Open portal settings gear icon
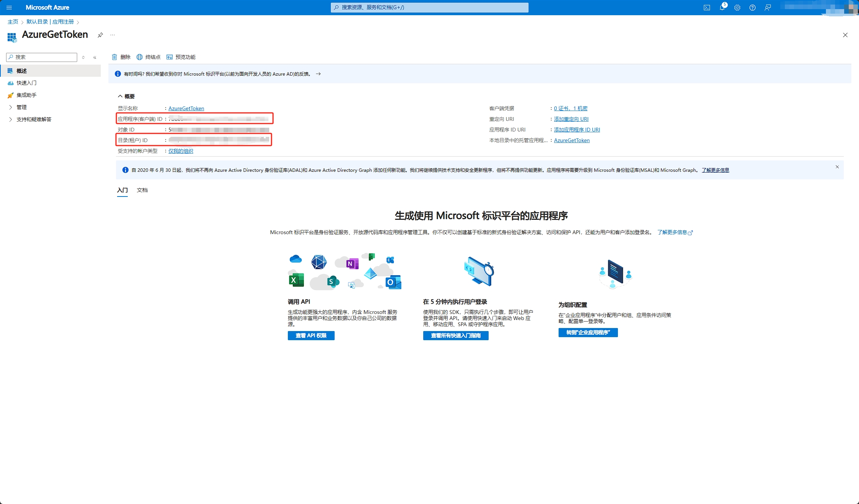Screen dimensions: 859x504 (737, 8)
